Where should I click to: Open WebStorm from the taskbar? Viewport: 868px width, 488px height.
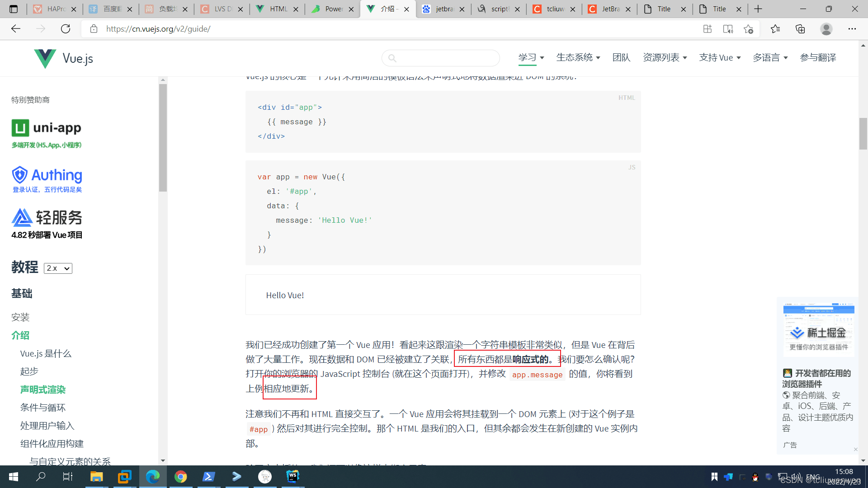click(292, 476)
